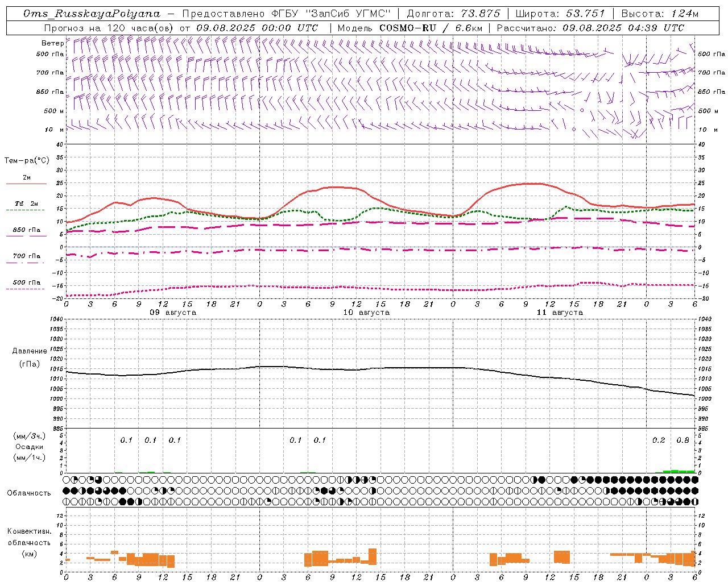
Task: Select the (мм/1ч.) unit label
Action: pyautogui.click(x=29, y=458)
